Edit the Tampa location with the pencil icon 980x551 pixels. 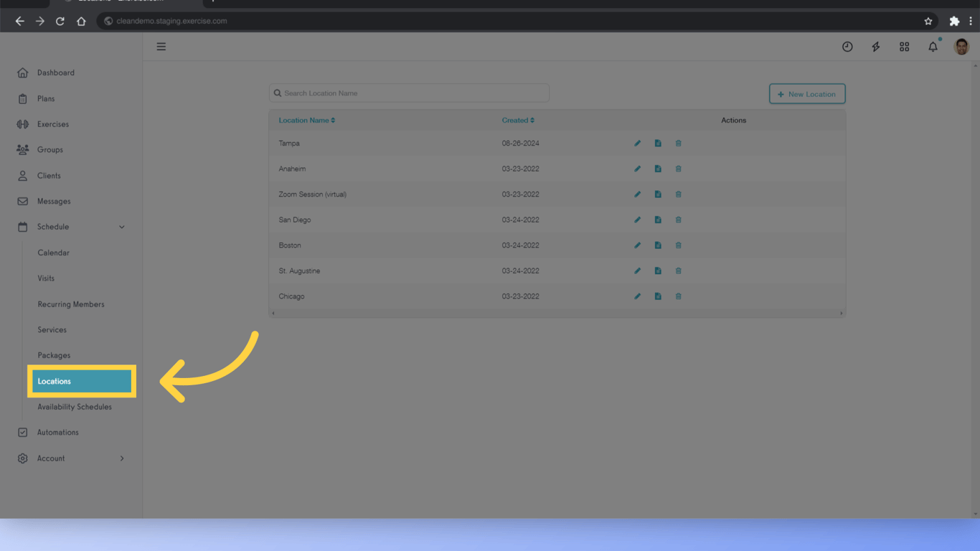pyautogui.click(x=637, y=143)
